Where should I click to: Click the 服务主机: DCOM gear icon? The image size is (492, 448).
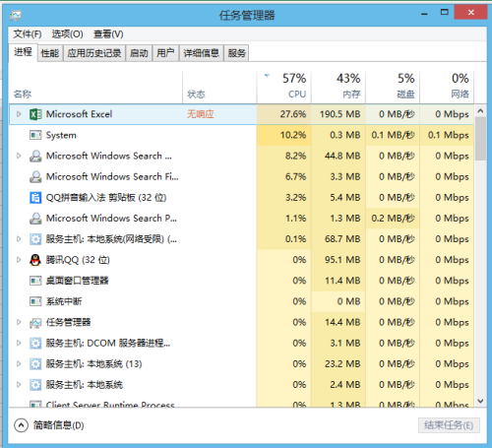[35, 344]
